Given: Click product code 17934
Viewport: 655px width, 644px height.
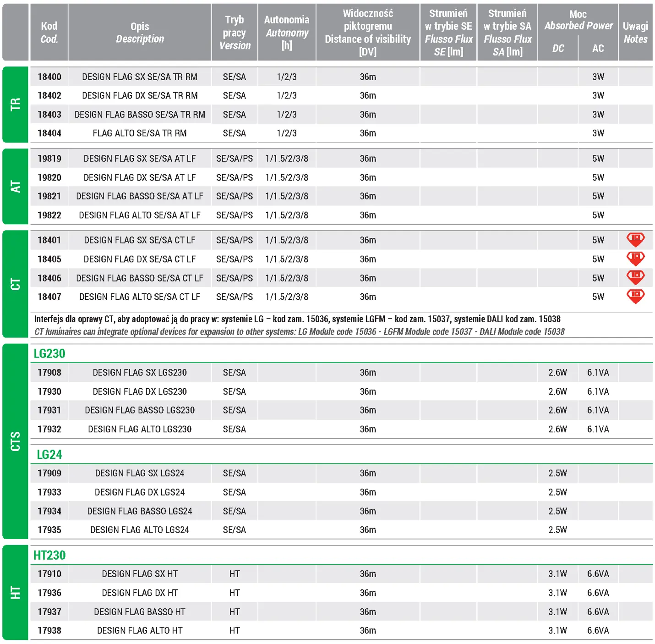Looking at the screenshot, I should (x=49, y=511).
